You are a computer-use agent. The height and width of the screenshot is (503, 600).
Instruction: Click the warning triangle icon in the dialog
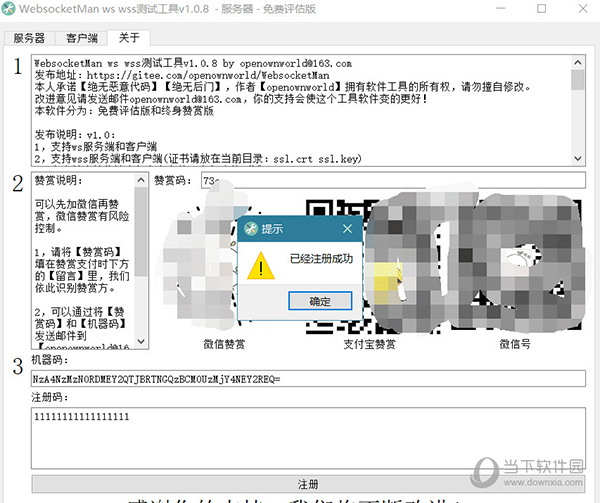point(261,265)
